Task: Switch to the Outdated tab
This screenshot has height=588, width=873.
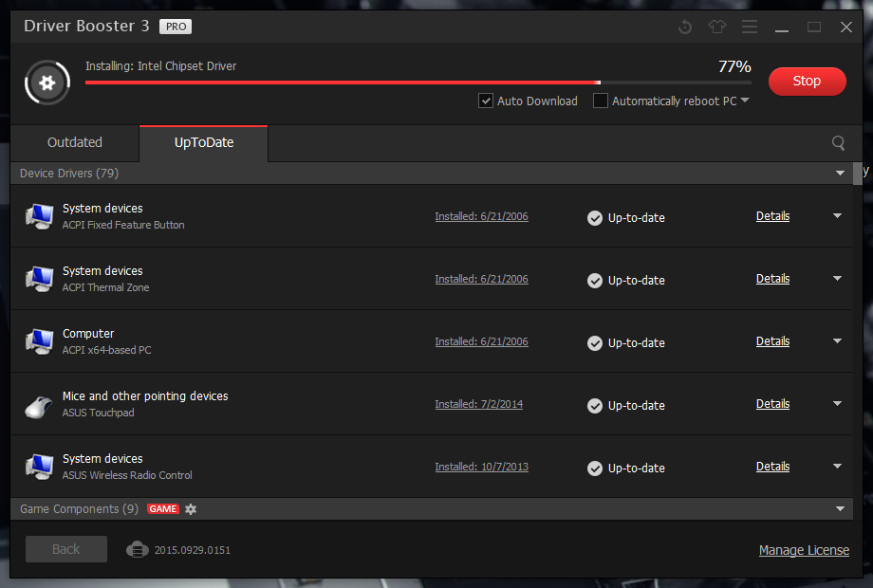Action: point(75,143)
